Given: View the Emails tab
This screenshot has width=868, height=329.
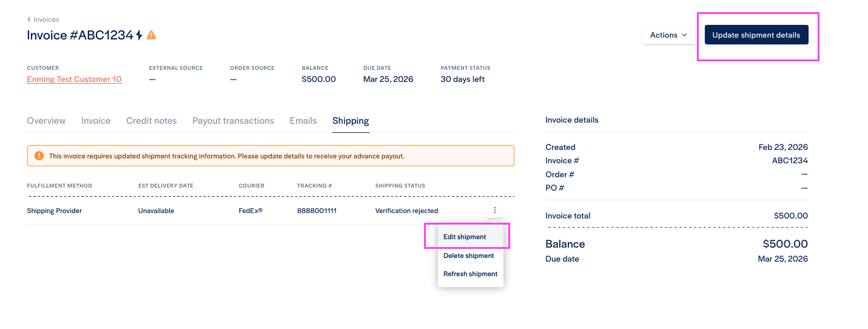Looking at the screenshot, I should pyautogui.click(x=303, y=121).
